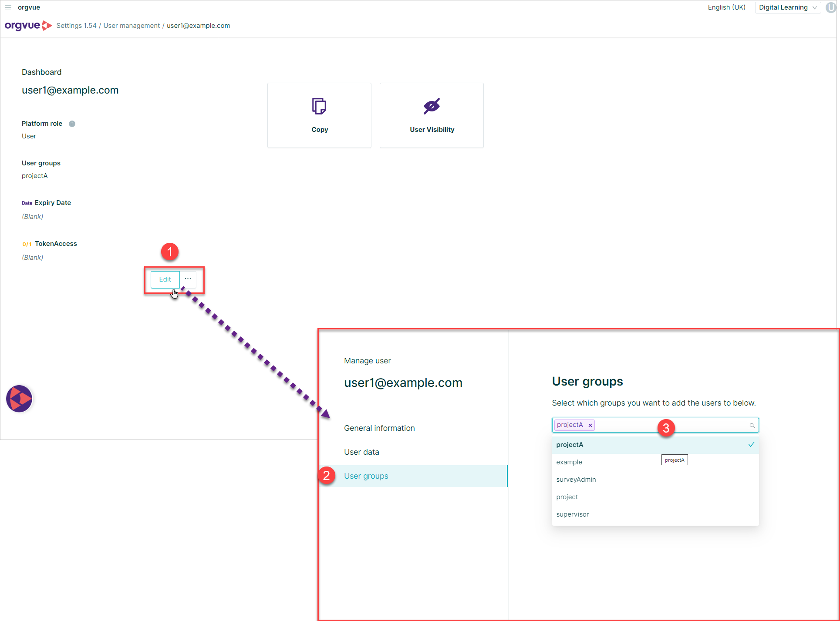
Task: Open the user avatar at top right
Action: [x=830, y=7]
